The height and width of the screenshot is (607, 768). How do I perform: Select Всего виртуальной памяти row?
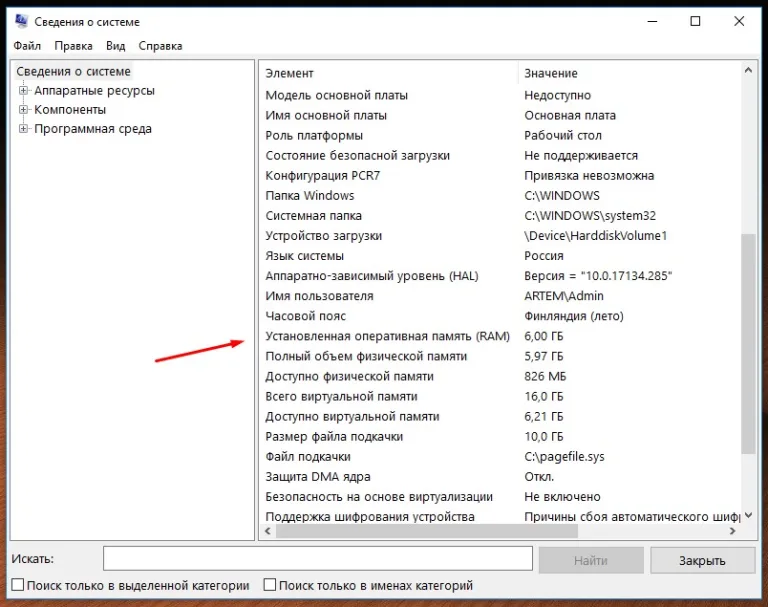500,396
